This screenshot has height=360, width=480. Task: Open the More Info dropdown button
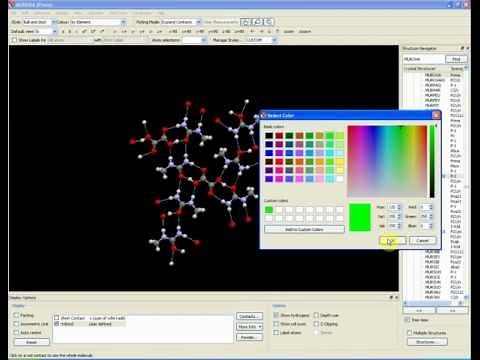[x=249, y=327]
